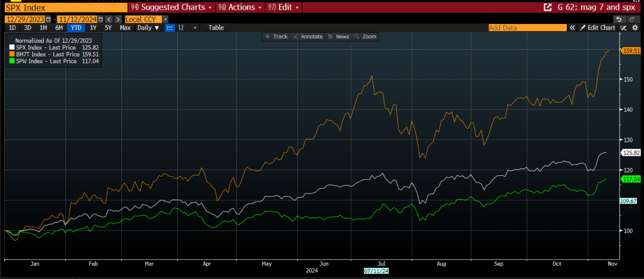Switch to the bar chart type icon
The height and width of the screenshot is (279, 644).
point(181,28)
